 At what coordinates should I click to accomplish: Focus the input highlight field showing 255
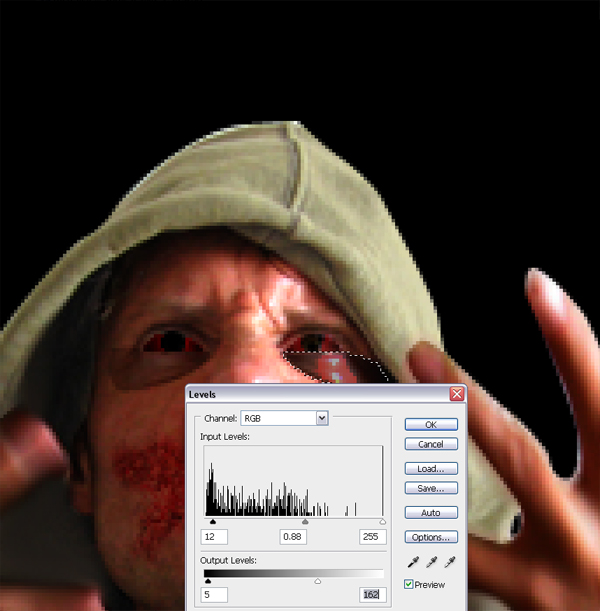pyautogui.click(x=373, y=537)
